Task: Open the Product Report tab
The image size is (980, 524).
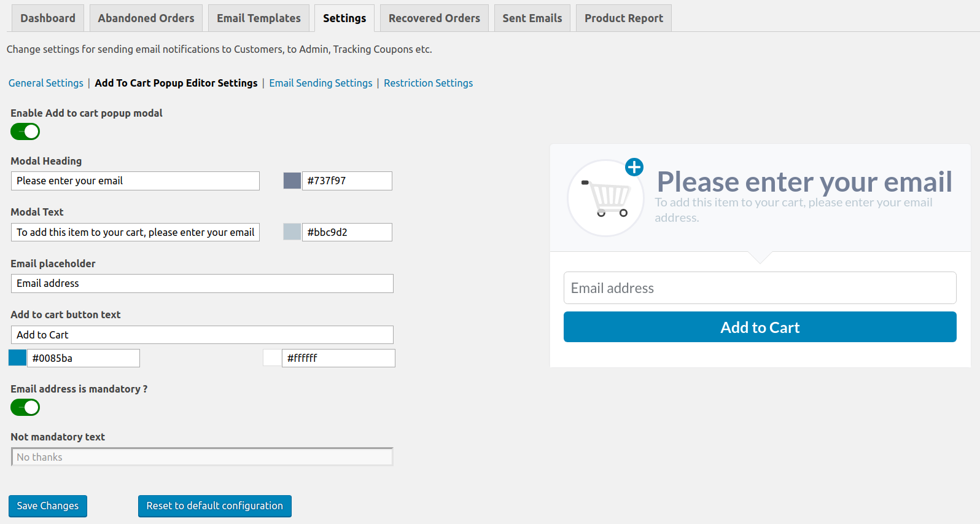Action: click(624, 18)
